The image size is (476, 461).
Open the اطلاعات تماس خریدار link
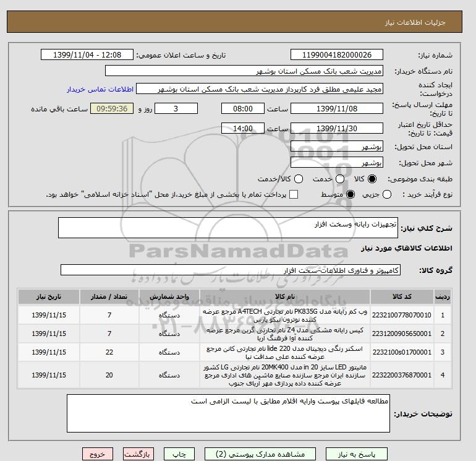point(100,89)
